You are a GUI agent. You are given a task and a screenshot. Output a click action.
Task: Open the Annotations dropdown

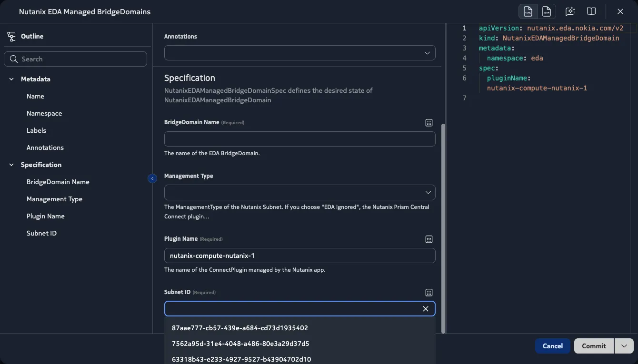click(x=300, y=53)
